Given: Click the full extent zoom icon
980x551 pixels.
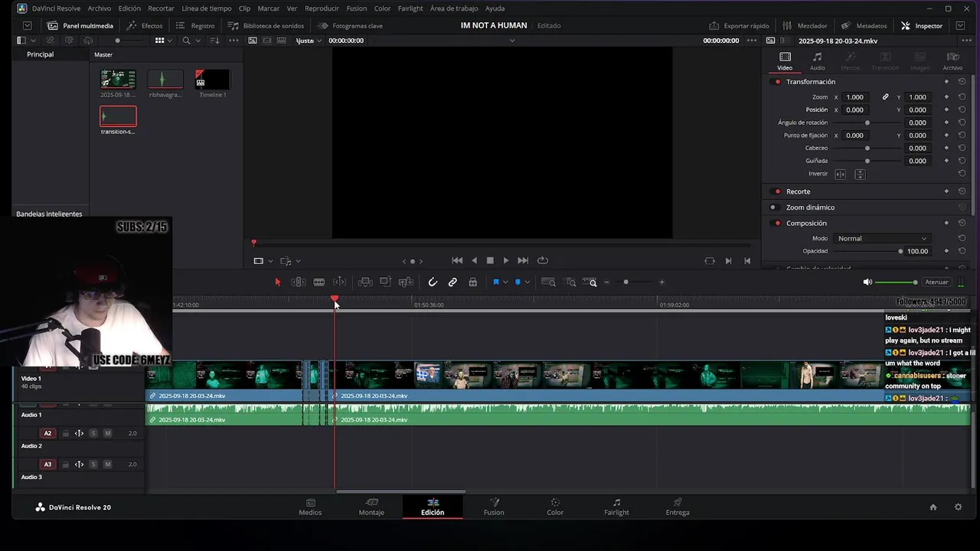Looking at the screenshot, I should click(549, 282).
